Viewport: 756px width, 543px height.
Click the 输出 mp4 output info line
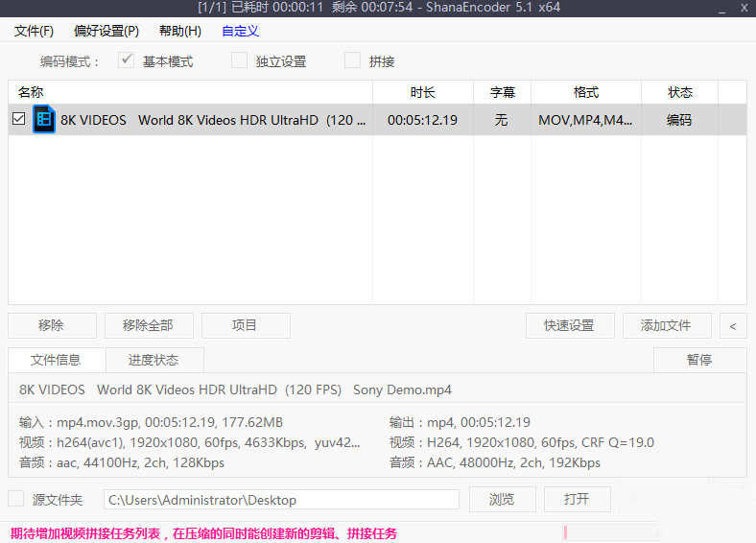[460, 422]
